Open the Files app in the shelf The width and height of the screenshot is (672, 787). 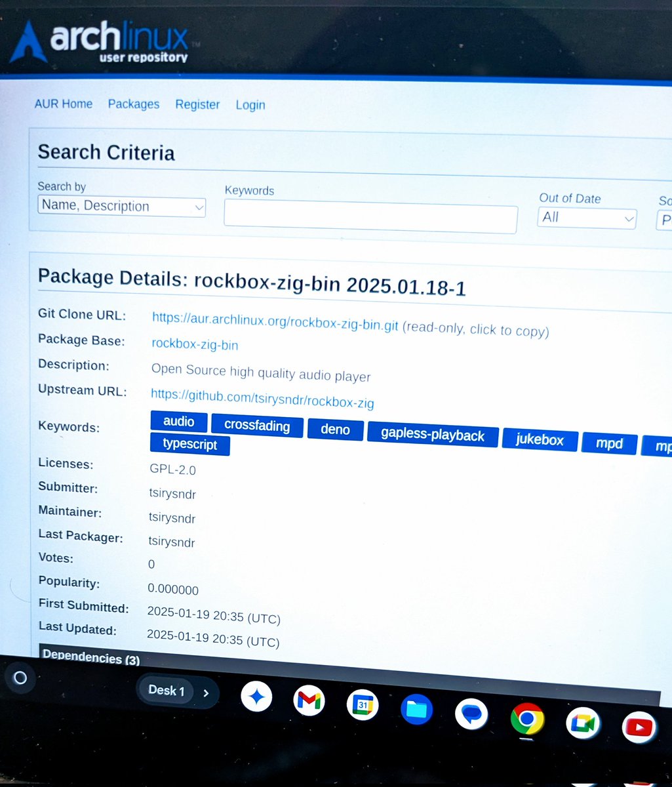coord(416,709)
